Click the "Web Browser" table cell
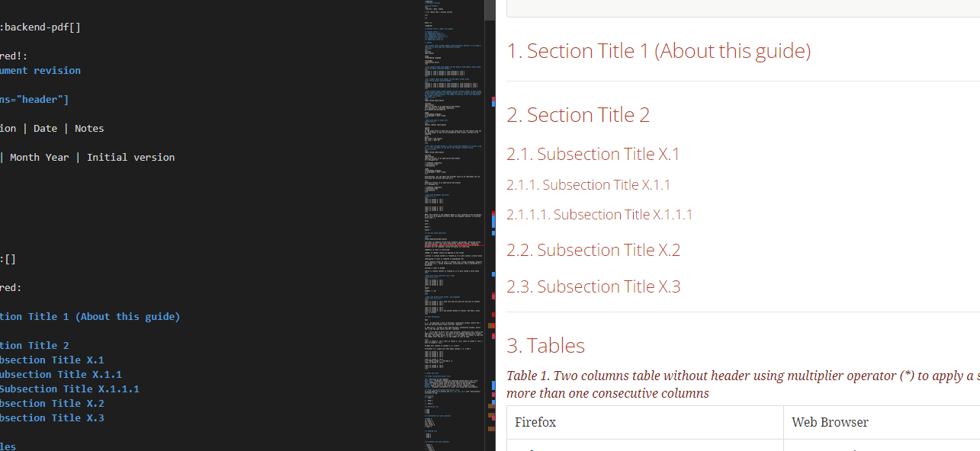The width and height of the screenshot is (980, 451). pyautogui.click(x=830, y=422)
